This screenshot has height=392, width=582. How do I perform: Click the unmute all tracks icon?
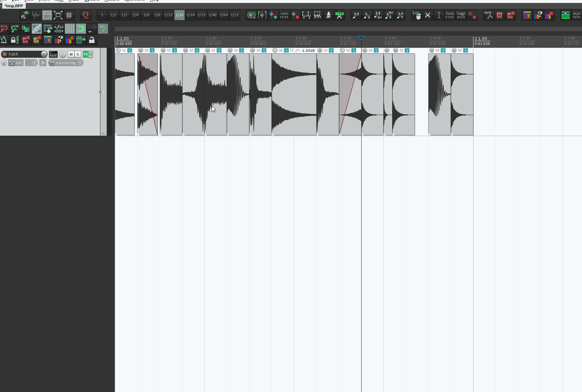click(x=26, y=40)
